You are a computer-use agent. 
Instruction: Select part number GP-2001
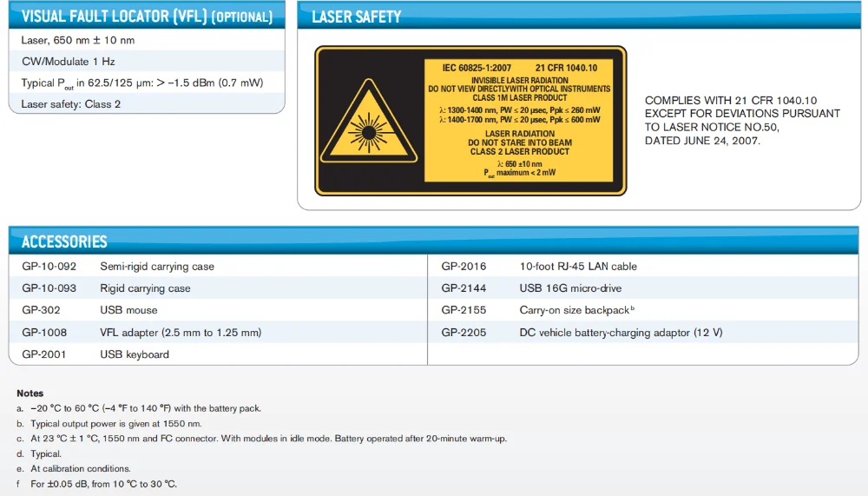point(43,354)
